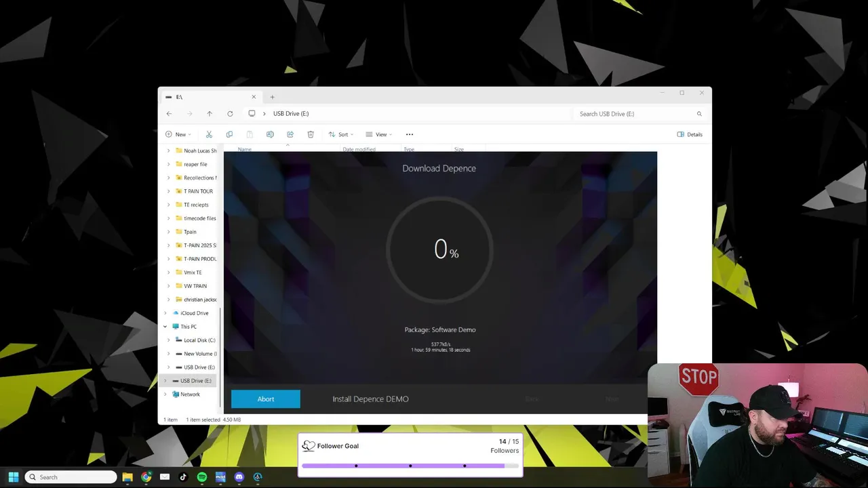This screenshot has height=488, width=868.
Task: Sort by the Type column header
Action: [x=409, y=149]
